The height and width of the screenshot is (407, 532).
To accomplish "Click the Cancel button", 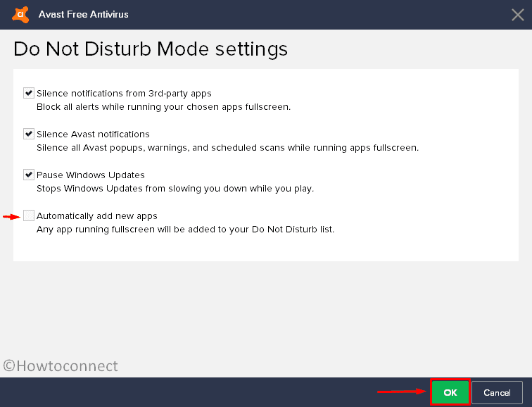I will pos(497,392).
